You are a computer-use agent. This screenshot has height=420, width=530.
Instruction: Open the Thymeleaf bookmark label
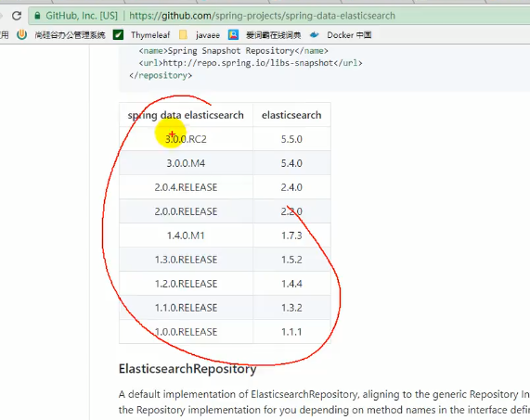[x=150, y=35]
